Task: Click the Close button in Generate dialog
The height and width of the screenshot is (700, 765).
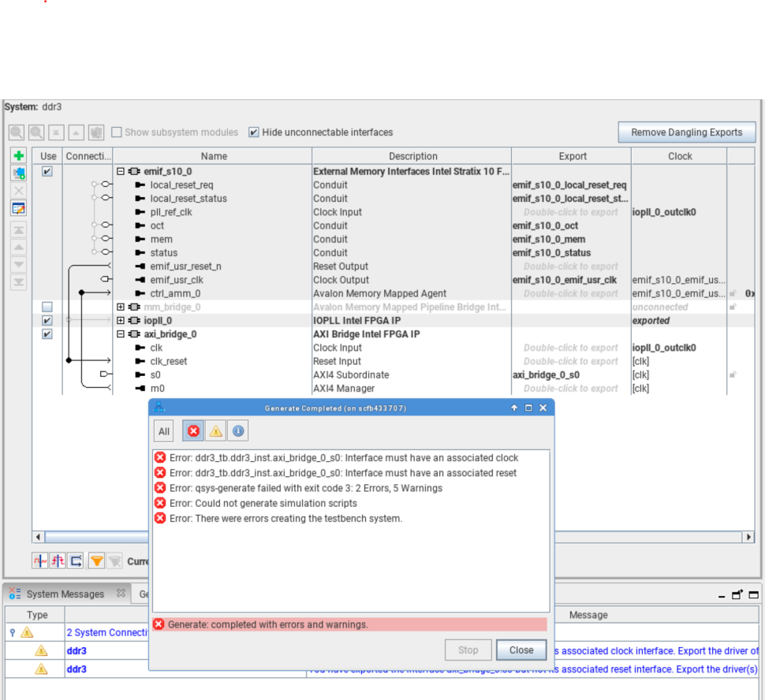Action: coord(521,650)
